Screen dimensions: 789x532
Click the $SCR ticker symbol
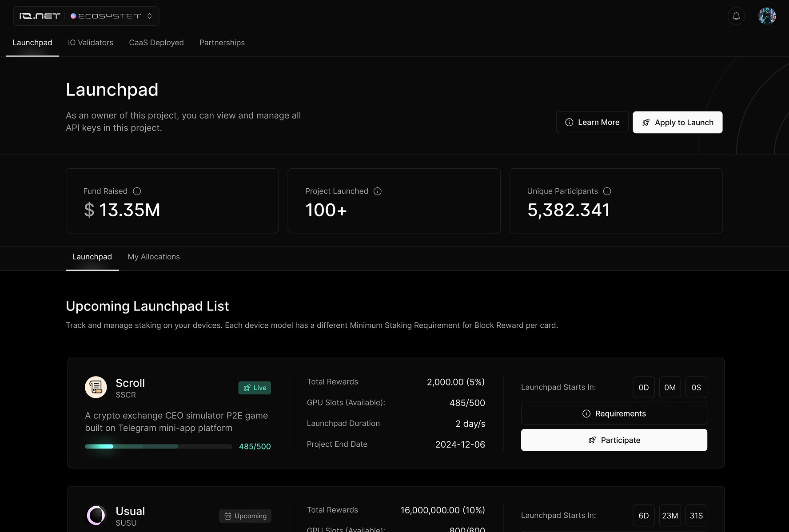coord(126,395)
